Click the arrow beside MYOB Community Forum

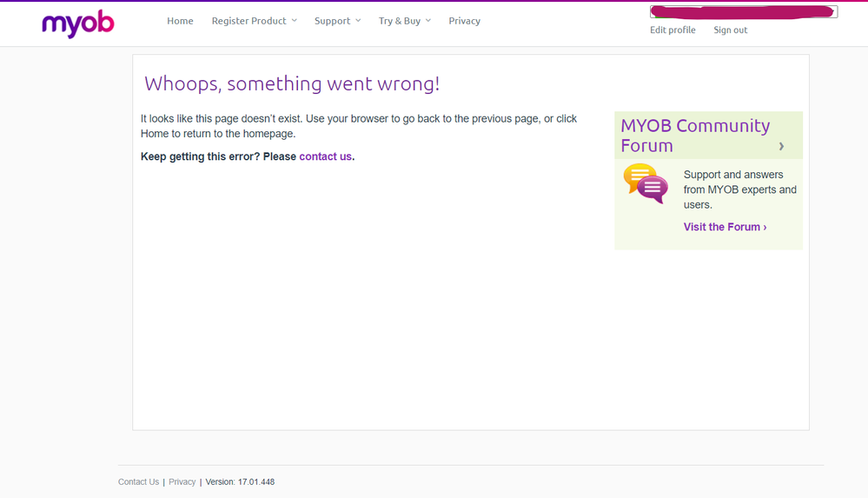tap(781, 146)
